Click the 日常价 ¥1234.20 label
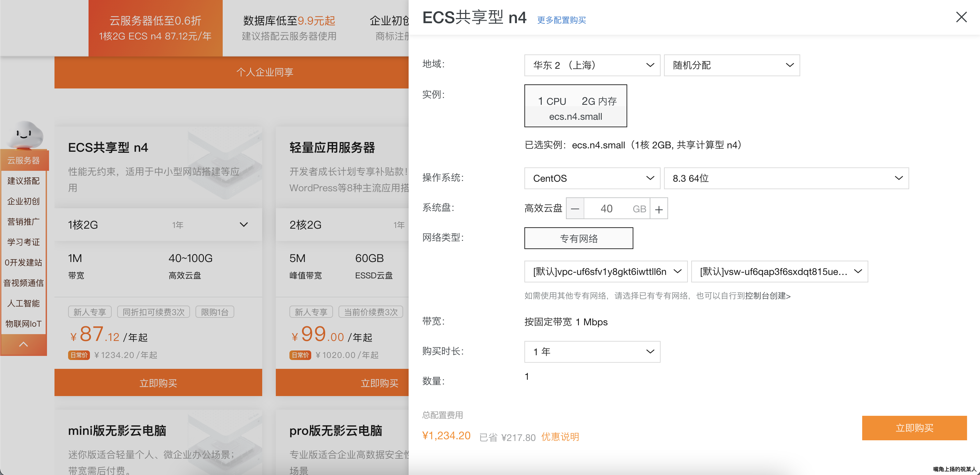This screenshot has height=475, width=980. (113, 355)
